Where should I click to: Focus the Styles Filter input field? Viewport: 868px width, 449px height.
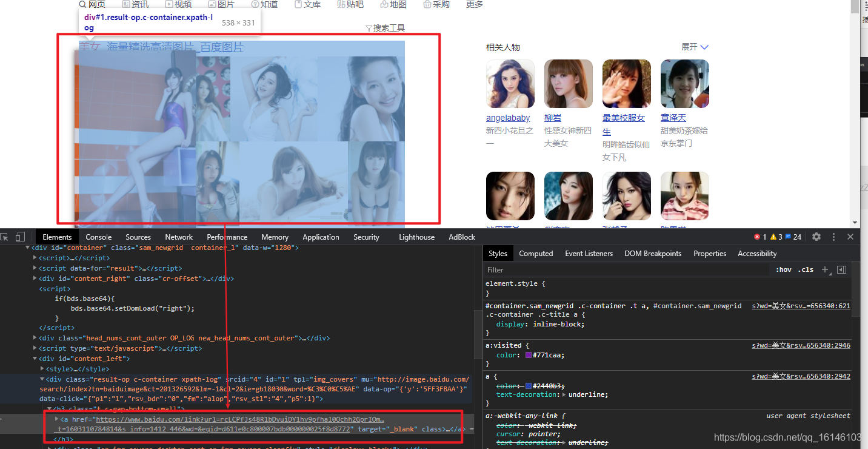[x=627, y=269]
